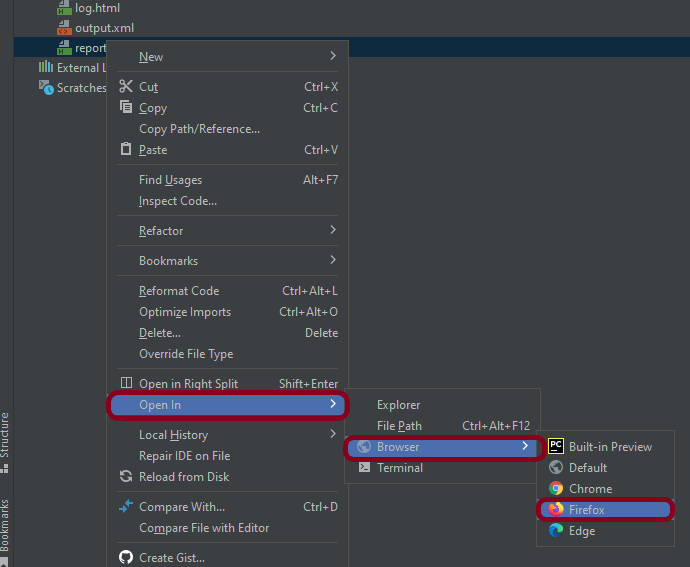Choose Reformat Code from context menu
This screenshot has width=690, height=567.
coord(179,291)
